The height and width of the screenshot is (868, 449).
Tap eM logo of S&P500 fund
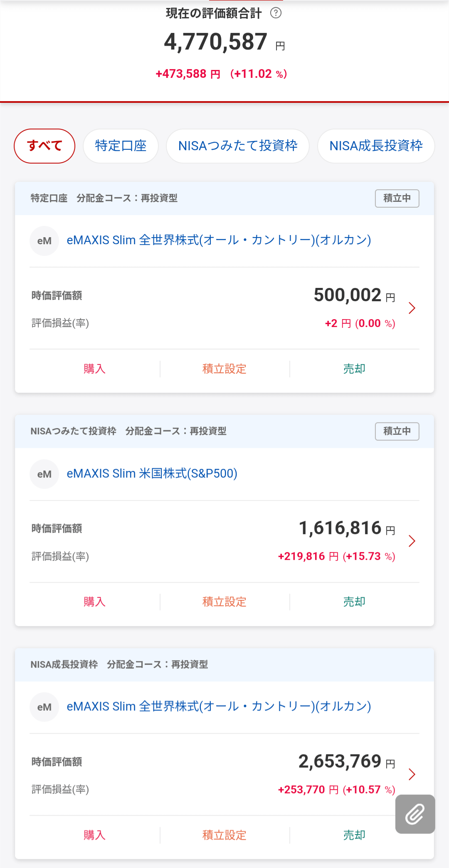tap(44, 474)
